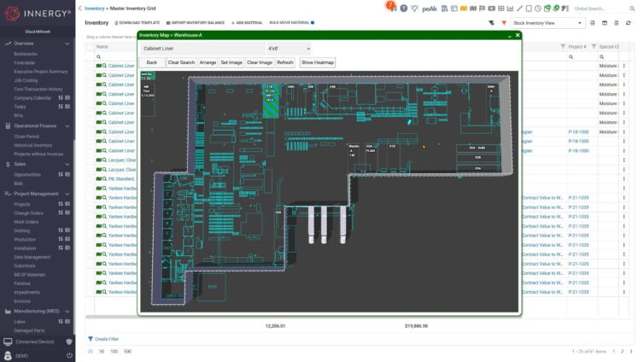The height and width of the screenshot is (362, 644).
Task: Click the power icon next to DEMO
Action: [x=69, y=355]
